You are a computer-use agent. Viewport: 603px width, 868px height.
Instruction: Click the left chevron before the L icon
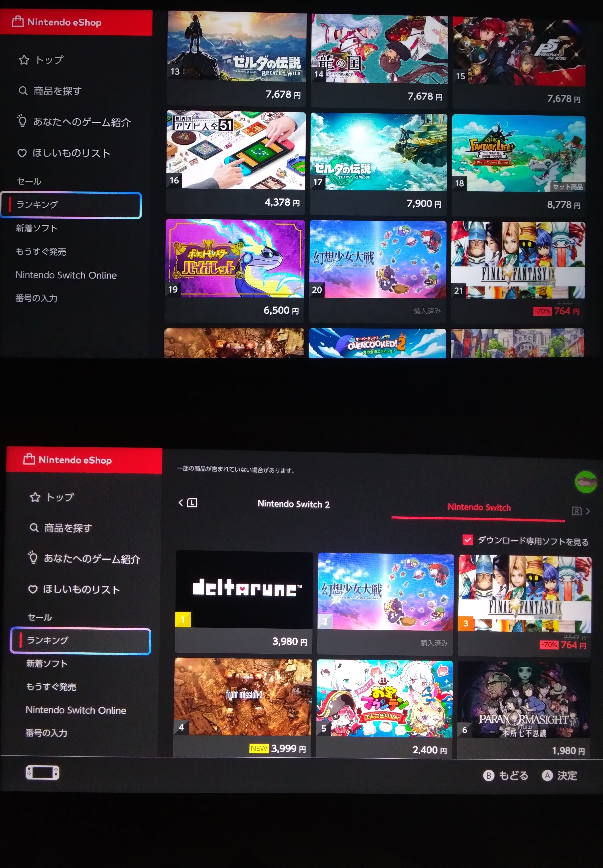181,502
